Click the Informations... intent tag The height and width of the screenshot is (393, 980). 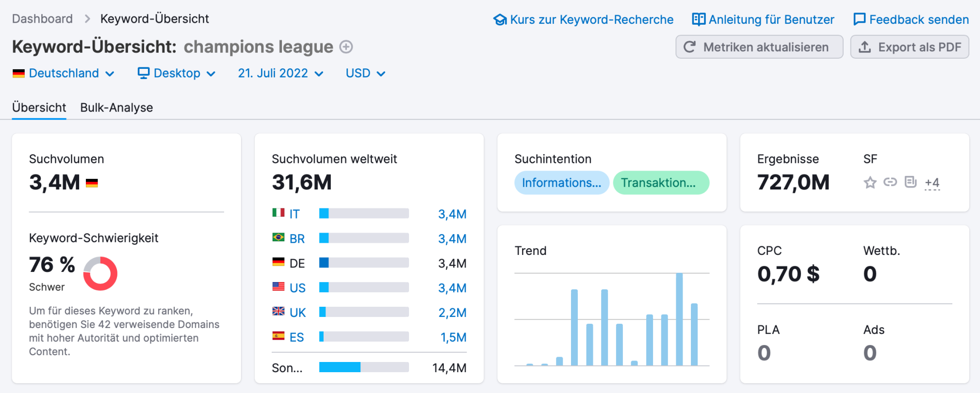[562, 183]
